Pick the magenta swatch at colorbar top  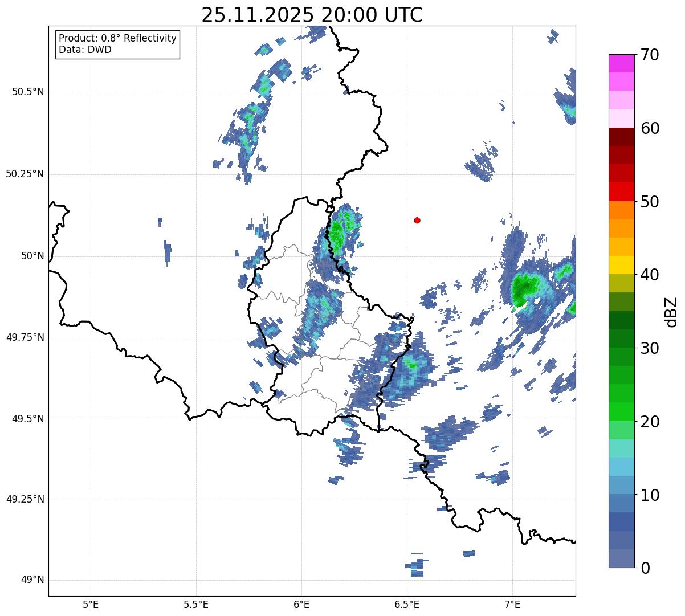click(x=622, y=63)
